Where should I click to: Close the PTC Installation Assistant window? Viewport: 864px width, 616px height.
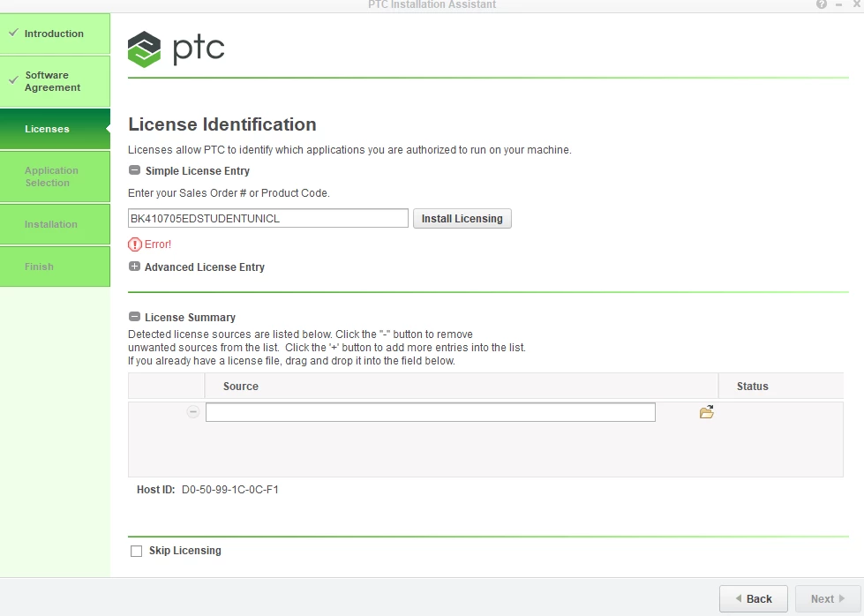(856, 4)
